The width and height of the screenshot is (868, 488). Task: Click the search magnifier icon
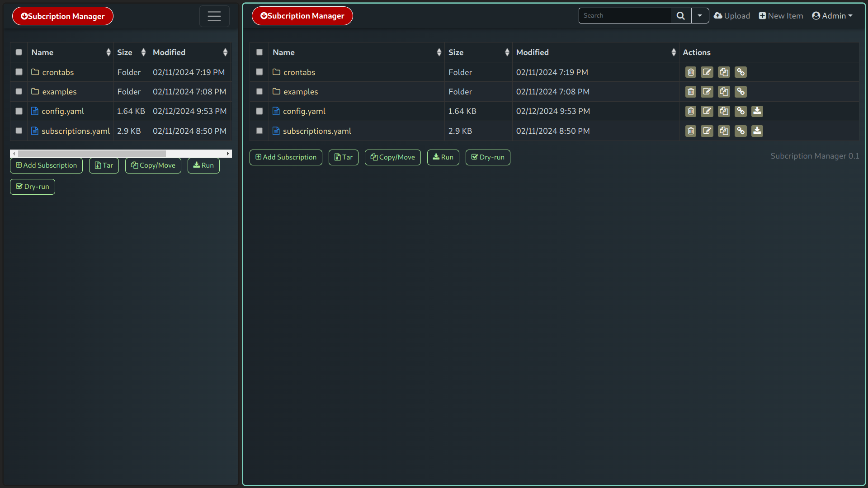[x=680, y=16]
